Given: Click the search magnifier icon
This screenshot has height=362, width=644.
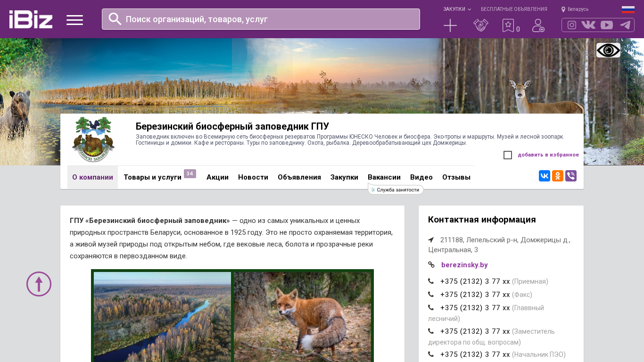Looking at the screenshot, I should 115,19.
